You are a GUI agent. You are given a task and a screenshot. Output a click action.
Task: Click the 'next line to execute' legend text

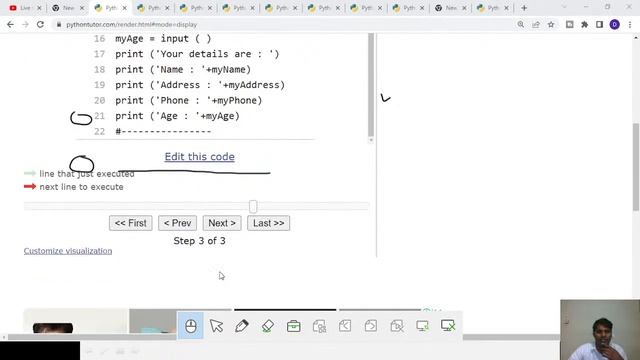click(81, 187)
